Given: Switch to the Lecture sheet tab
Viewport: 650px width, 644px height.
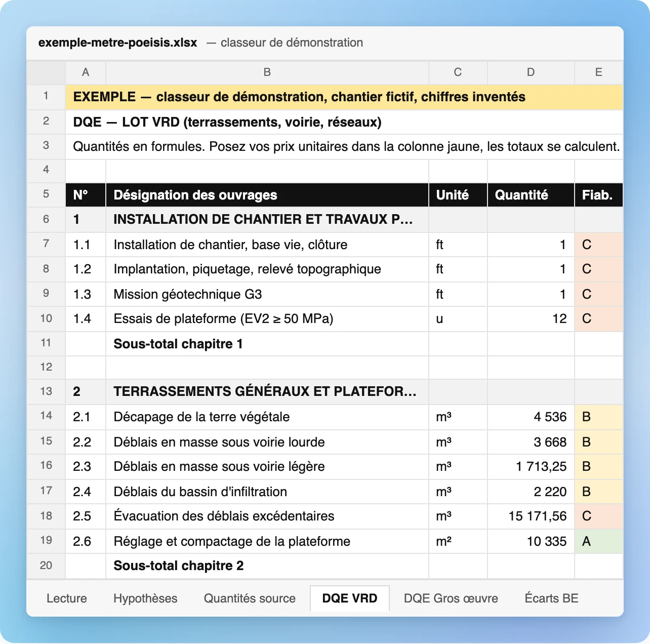Looking at the screenshot, I should (x=67, y=598).
